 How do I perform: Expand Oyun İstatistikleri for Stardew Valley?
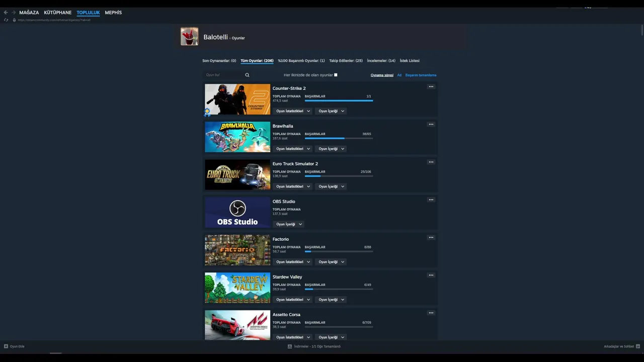click(x=293, y=300)
